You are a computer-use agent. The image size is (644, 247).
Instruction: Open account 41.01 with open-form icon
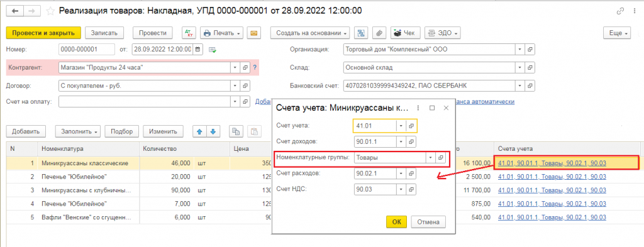click(411, 126)
